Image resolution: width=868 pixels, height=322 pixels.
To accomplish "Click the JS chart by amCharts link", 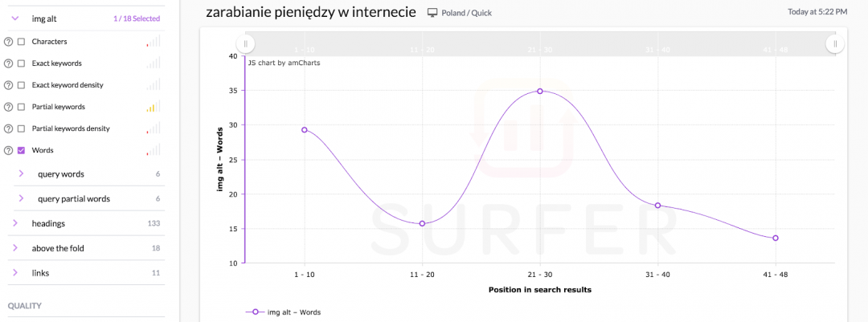I will pyautogui.click(x=284, y=63).
